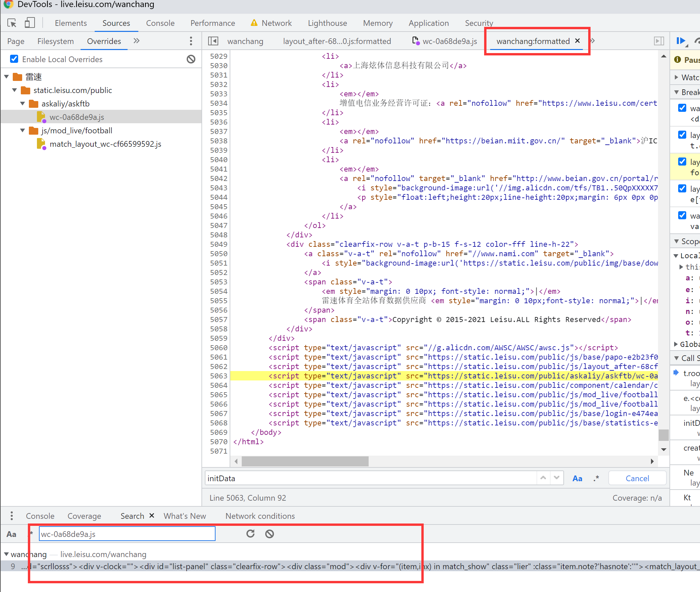This screenshot has height=592, width=700.
Task: Open the Application panel
Action: [428, 23]
